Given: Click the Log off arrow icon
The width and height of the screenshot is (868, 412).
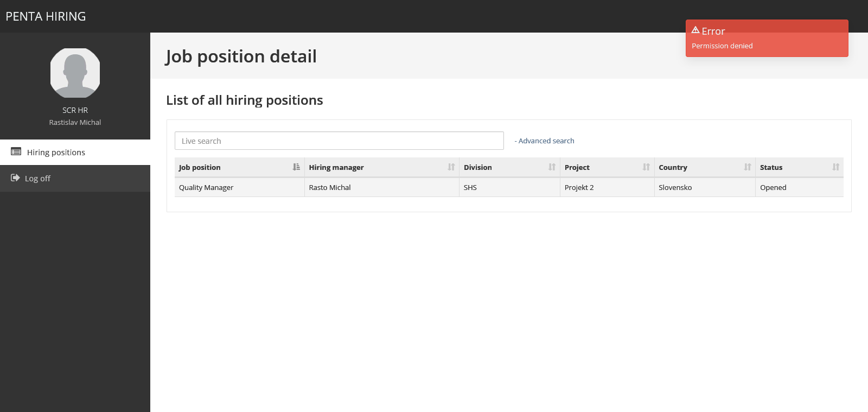Looking at the screenshot, I should (x=15, y=178).
